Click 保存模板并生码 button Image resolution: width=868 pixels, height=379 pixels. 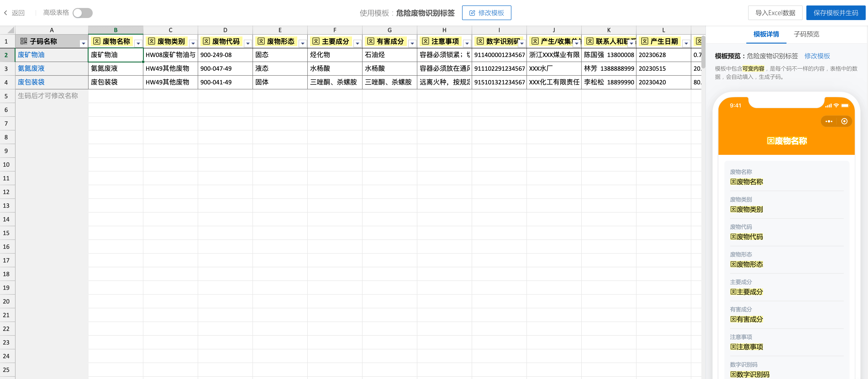tap(836, 13)
